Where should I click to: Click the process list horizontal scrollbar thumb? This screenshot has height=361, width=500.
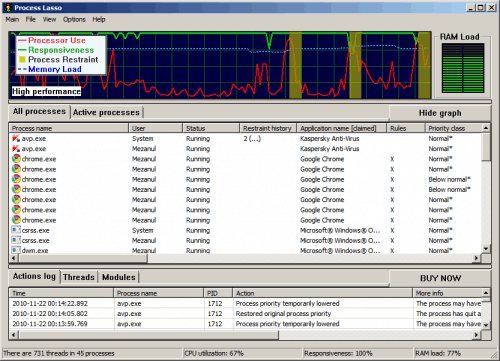click(x=82, y=258)
